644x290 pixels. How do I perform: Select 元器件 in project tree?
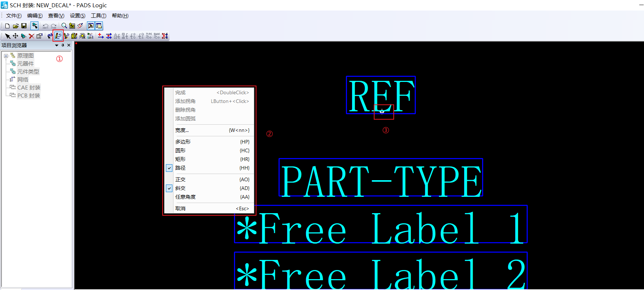click(x=25, y=64)
